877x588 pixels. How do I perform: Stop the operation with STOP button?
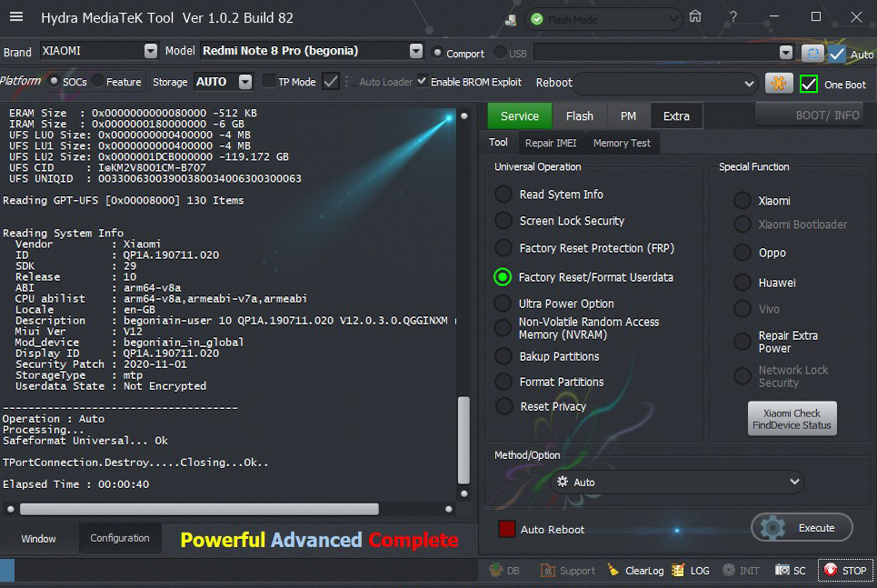[845, 570]
